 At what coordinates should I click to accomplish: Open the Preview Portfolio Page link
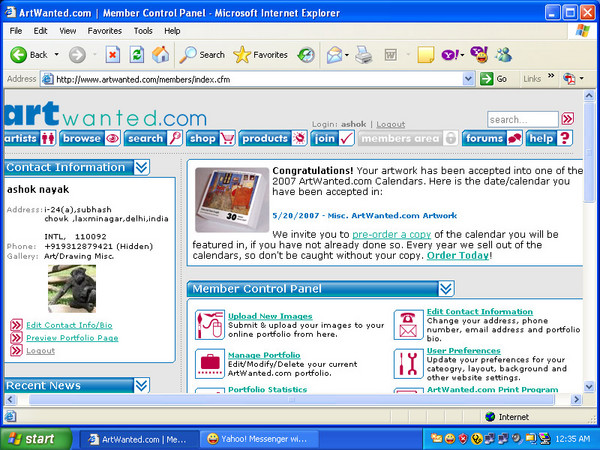(x=72, y=338)
